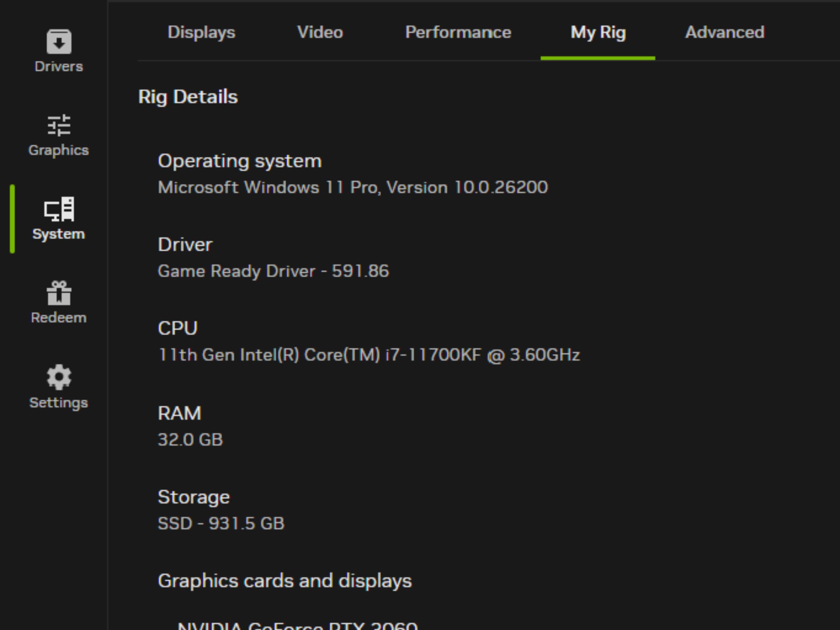Click the Operating system label

pyautogui.click(x=240, y=161)
